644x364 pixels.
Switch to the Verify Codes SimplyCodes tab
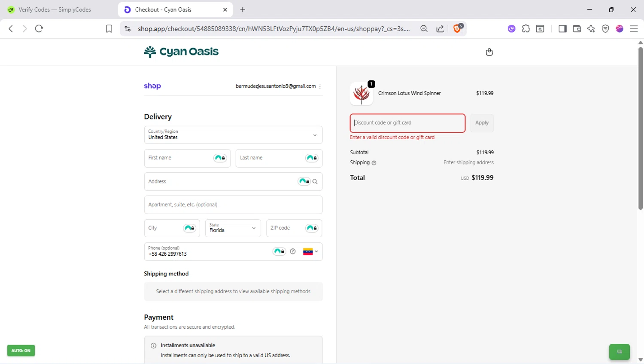point(55,9)
